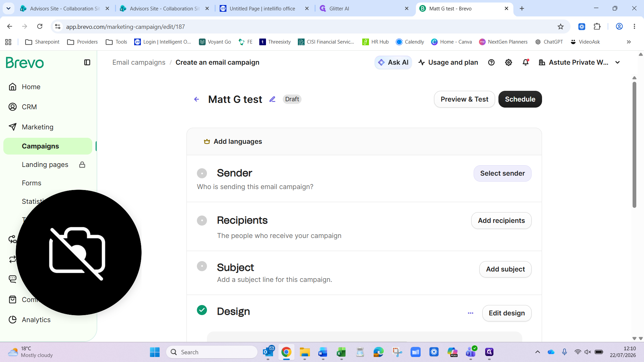This screenshot has height=362, width=644.
Task: Click the Sender status circle
Action: point(202,173)
